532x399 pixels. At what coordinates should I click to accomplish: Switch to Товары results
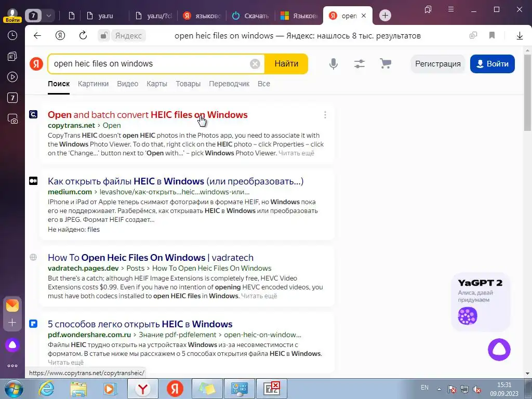pyautogui.click(x=188, y=84)
